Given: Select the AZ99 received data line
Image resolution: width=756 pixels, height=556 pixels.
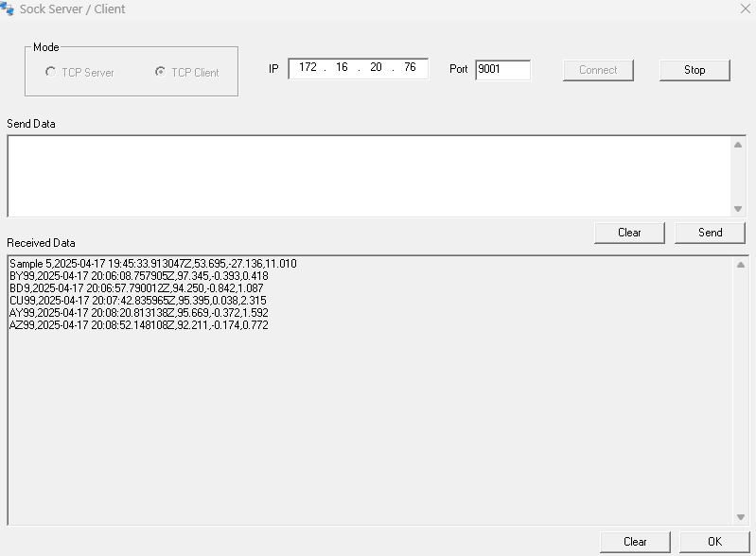Looking at the screenshot, I should (x=139, y=325).
